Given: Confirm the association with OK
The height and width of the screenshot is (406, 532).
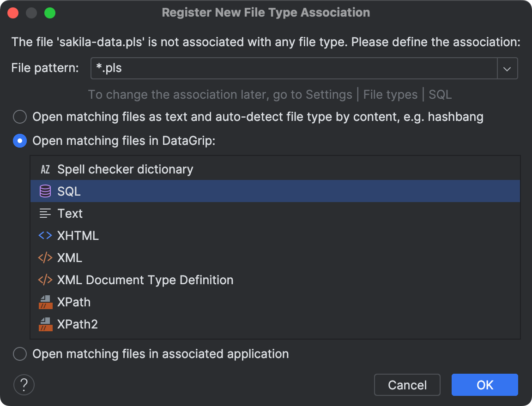Looking at the screenshot, I should coord(484,385).
